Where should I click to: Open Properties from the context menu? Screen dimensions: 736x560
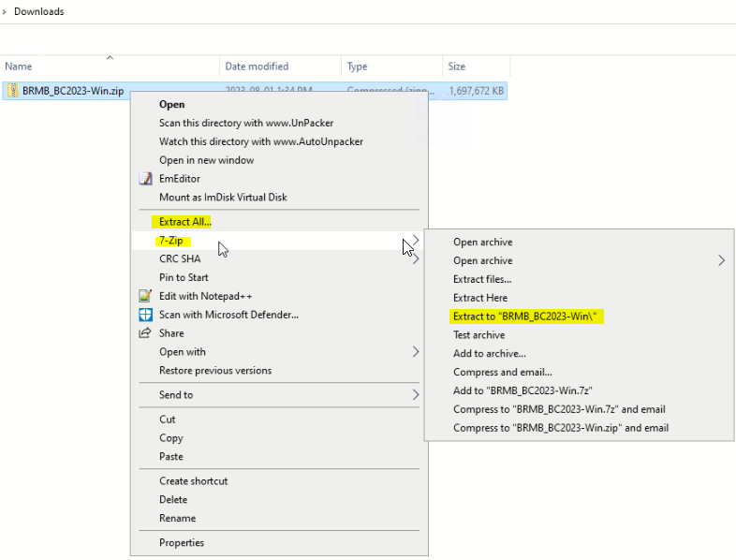[181, 542]
